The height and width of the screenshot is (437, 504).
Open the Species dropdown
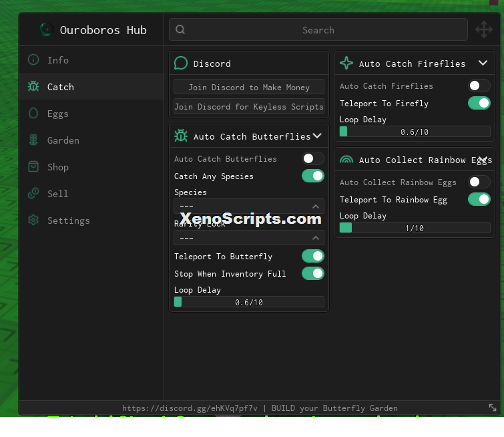(x=249, y=206)
